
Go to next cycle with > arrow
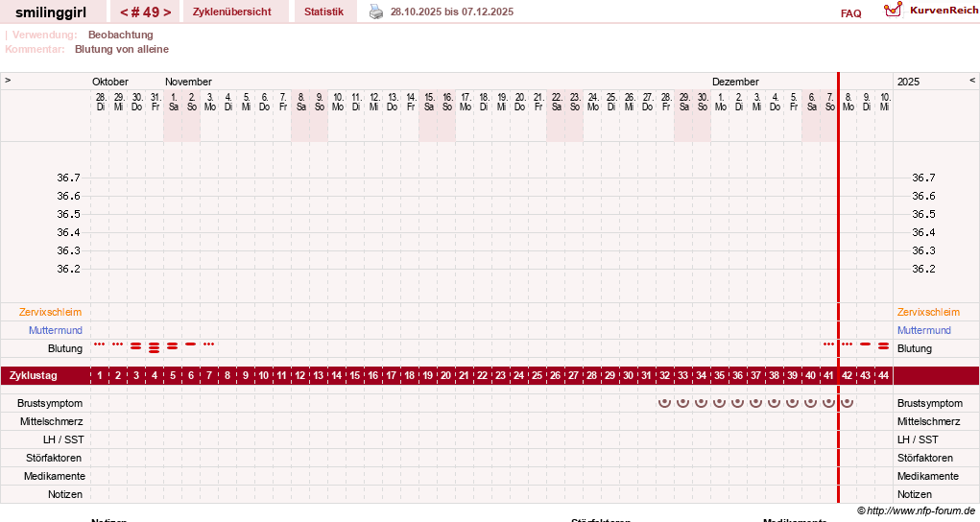(x=167, y=12)
